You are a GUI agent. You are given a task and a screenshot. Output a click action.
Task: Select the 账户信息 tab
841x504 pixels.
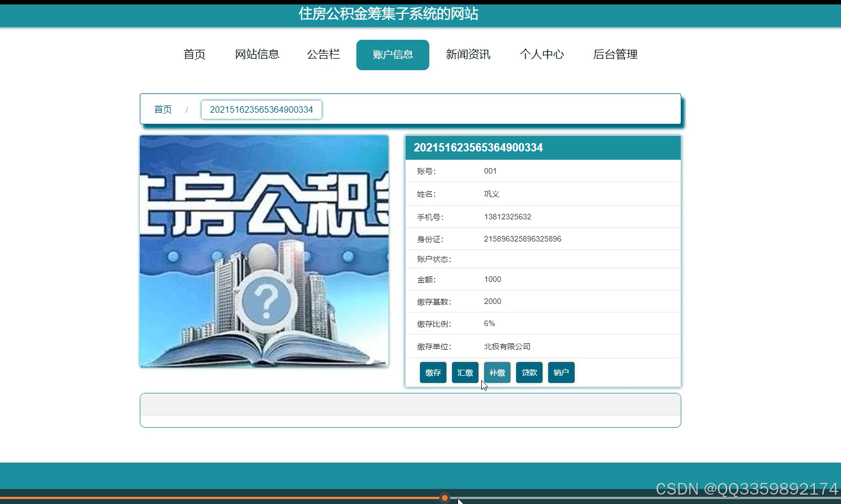pos(393,55)
